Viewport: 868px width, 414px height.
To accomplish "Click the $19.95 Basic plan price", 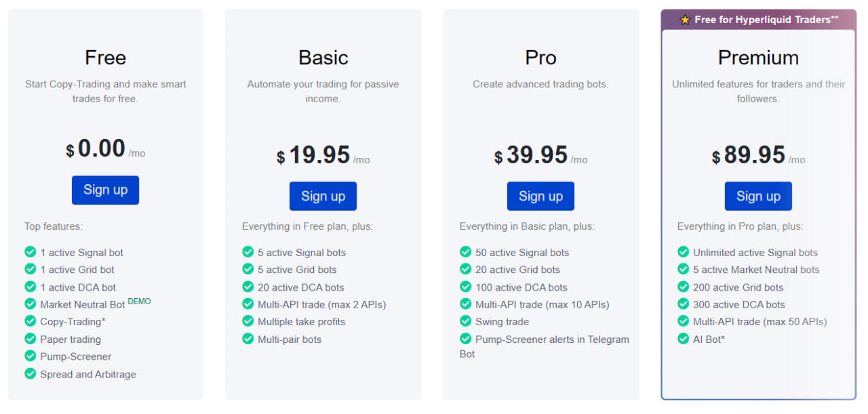I will pos(319,155).
